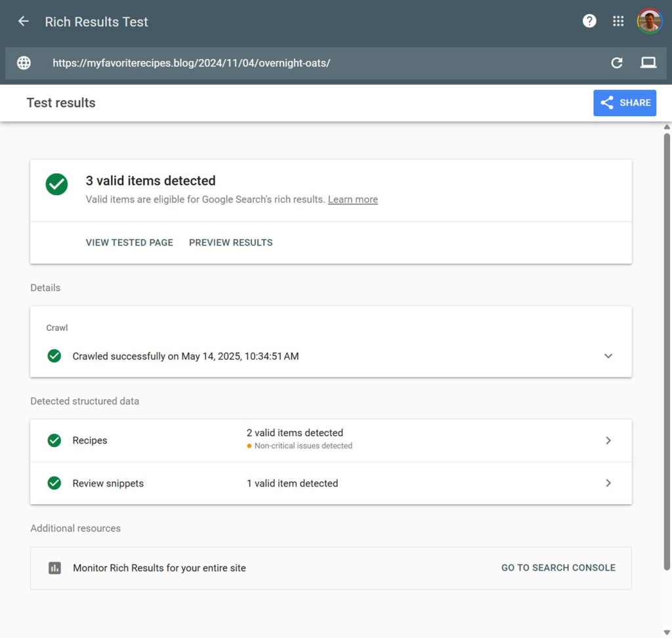Click the 'Recipes' label
Screen dimensions: 672x638
(x=89, y=440)
